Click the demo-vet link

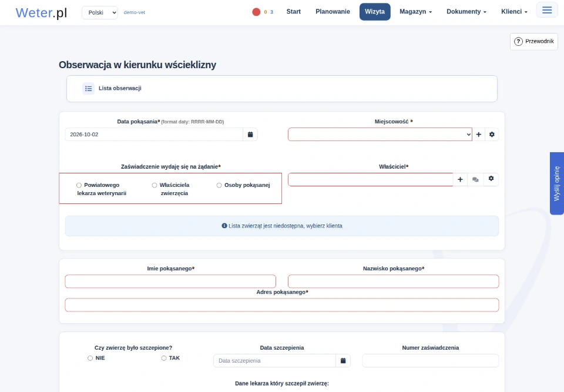tap(134, 12)
